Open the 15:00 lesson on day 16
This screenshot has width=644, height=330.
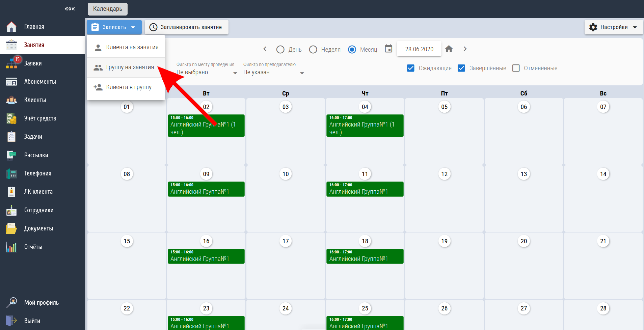tap(206, 256)
